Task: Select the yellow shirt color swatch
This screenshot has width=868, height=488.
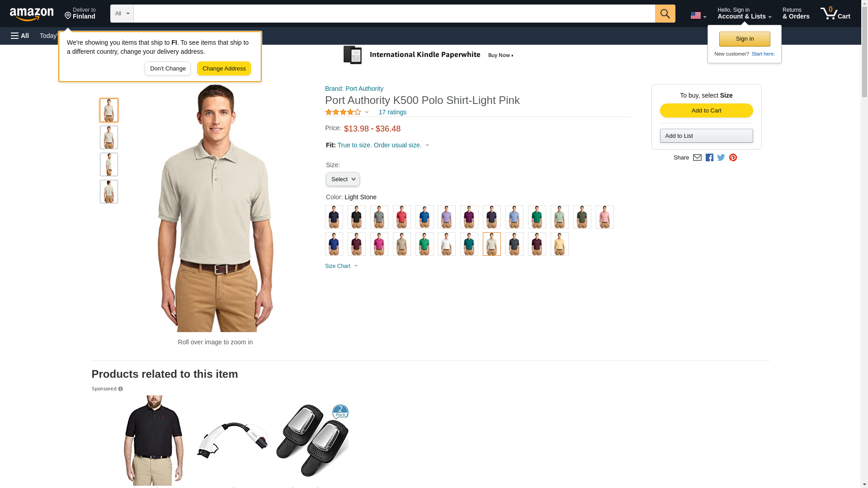Action: click(x=559, y=244)
